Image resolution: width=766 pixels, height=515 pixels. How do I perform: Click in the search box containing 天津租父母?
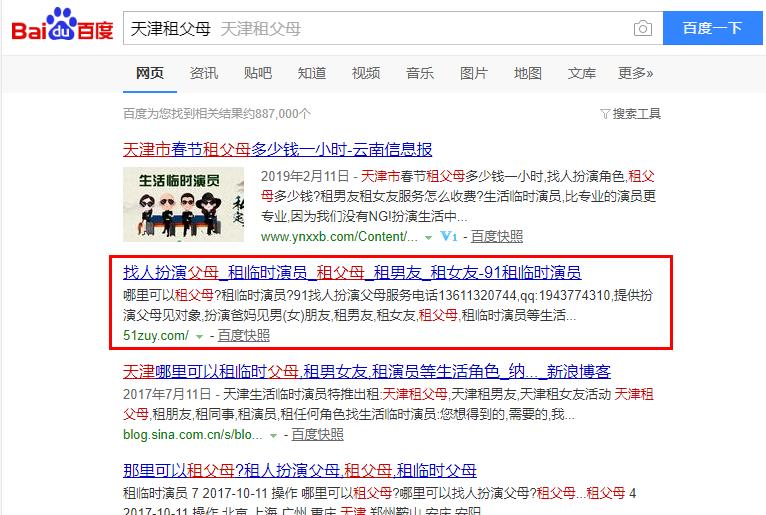(378, 28)
